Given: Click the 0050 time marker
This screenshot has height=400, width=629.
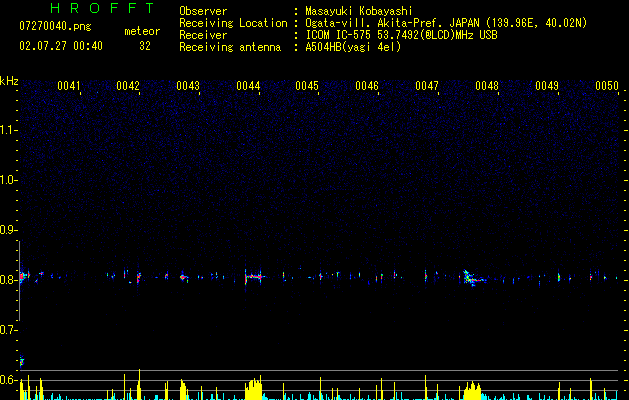Looking at the screenshot, I should point(607,86).
